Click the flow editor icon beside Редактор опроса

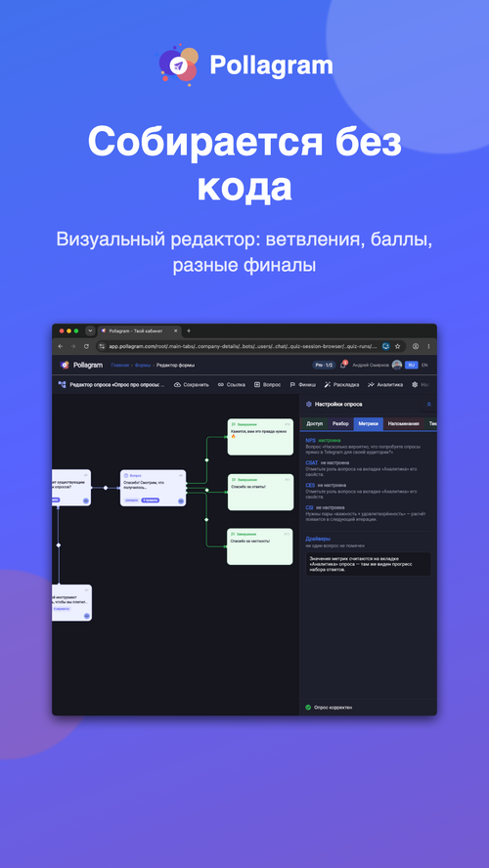(62, 384)
